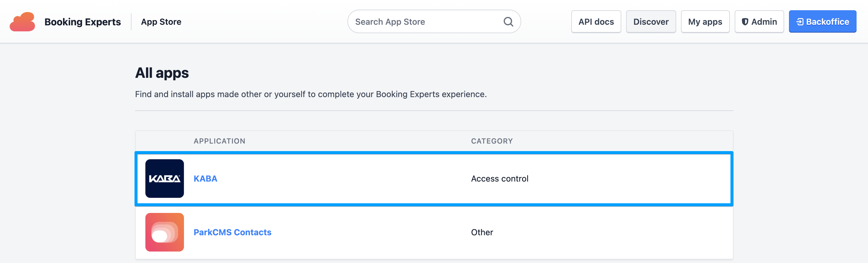
Task: Open the ParkCMS Contacts app icon
Action: [x=164, y=232]
